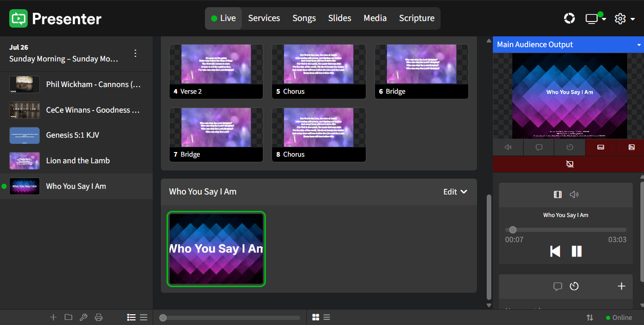Image resolution: width=644 pixels, height=325 pixels.
Task: Click the 03:03 duration time label
Action: pos(617,240)
